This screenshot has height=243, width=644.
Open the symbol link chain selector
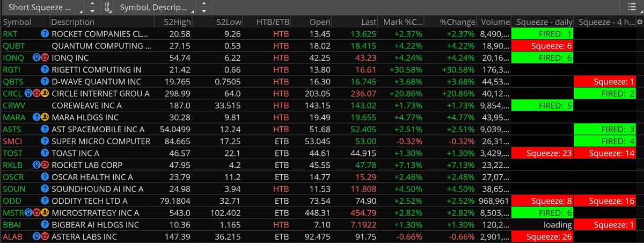click(107, 8)
